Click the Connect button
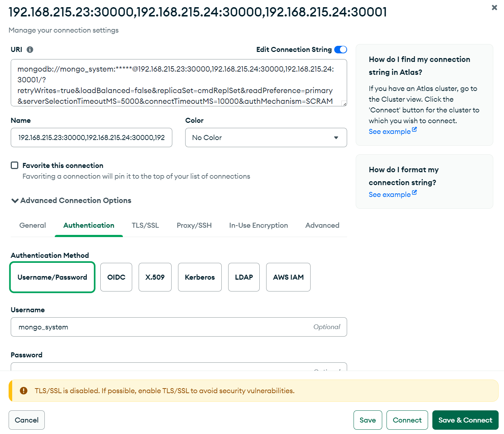The image size is (504, 434). (407, 420)
